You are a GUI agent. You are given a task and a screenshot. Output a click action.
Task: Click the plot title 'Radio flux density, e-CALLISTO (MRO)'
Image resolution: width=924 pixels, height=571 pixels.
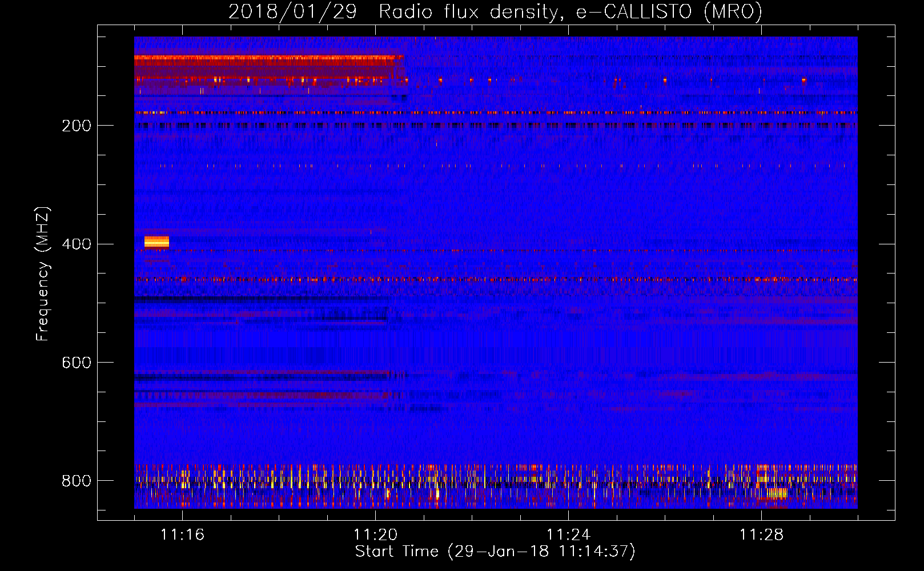(571, 11)
